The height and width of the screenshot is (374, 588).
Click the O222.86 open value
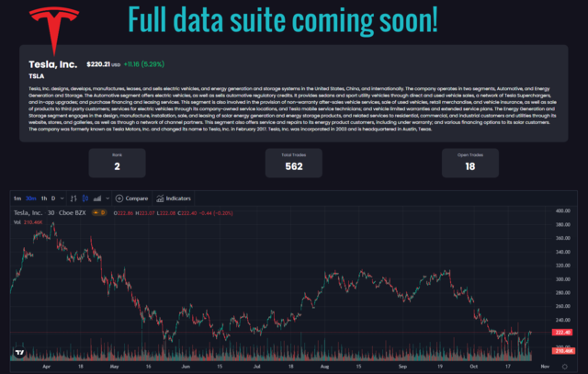(123, 213)
